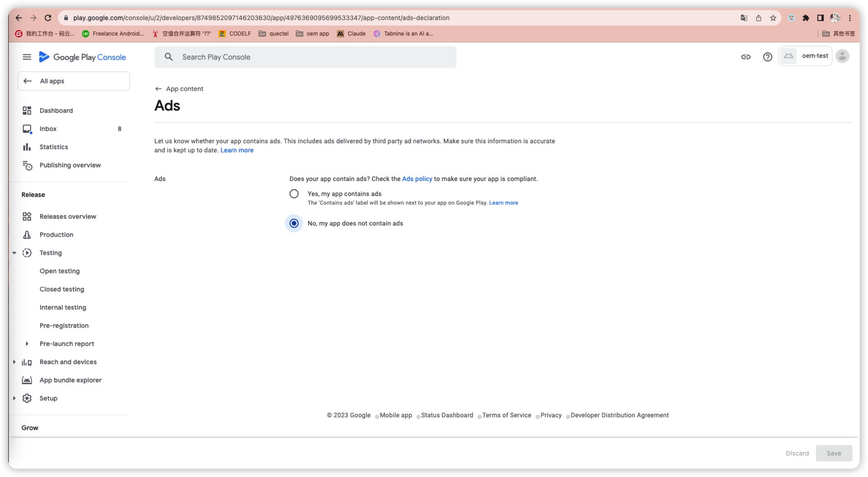Open the Privacy footer link
The width and height of the screenshot is (868, 477).
[x=551, y=415]
